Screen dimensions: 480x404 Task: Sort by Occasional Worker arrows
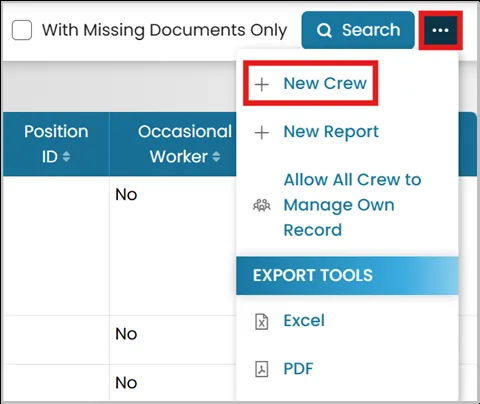coord(216,157)
